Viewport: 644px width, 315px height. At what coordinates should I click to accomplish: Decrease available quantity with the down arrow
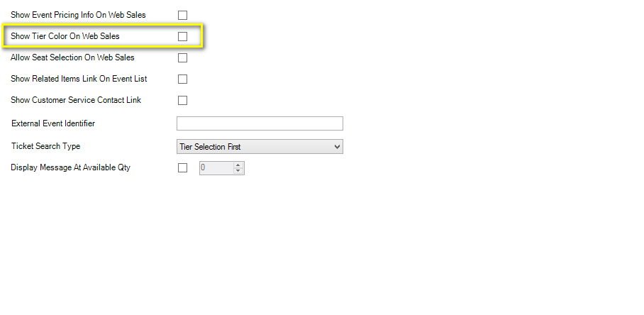click(238, 171)
